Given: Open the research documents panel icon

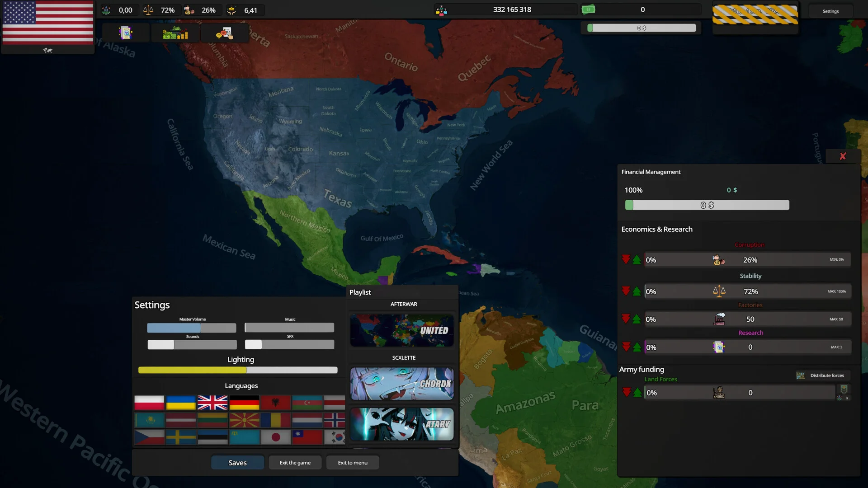Looking at the screenshot, I should pos(126,33).
